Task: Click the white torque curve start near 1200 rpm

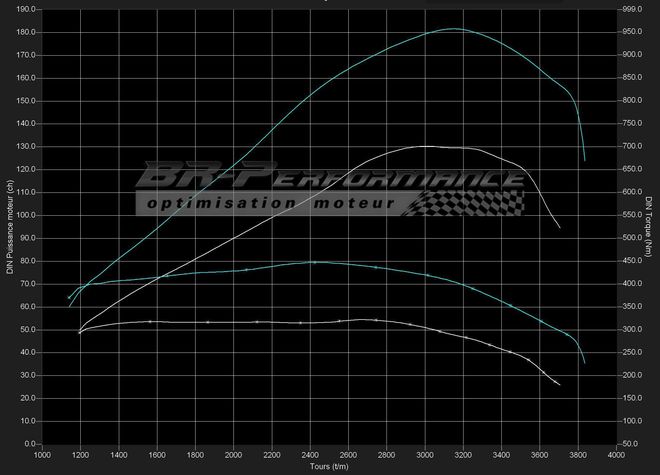Action: click(x=80, y=332)
